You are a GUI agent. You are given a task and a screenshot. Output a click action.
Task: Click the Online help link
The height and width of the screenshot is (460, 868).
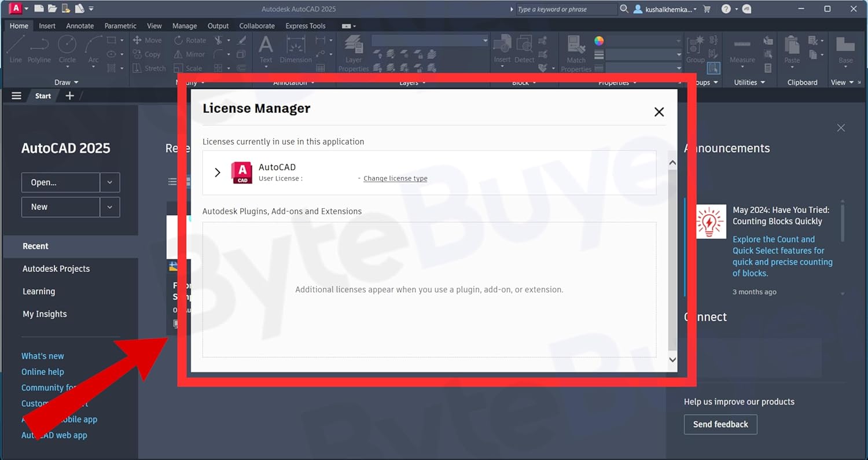tap(43, 371)
